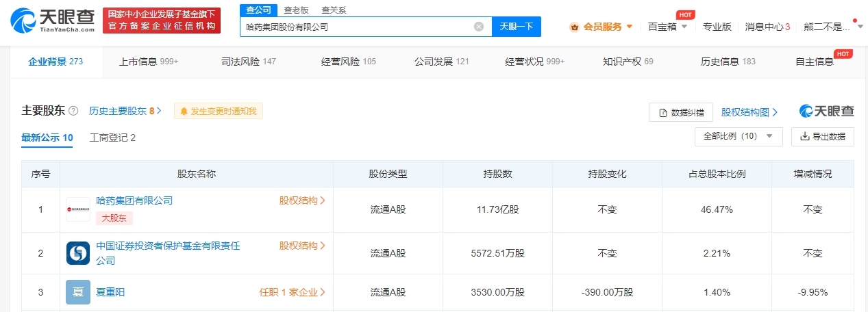Select the 历史信息 183 tab
The width and height of the screenshot is (868, 312).
[x=728, y=62]
